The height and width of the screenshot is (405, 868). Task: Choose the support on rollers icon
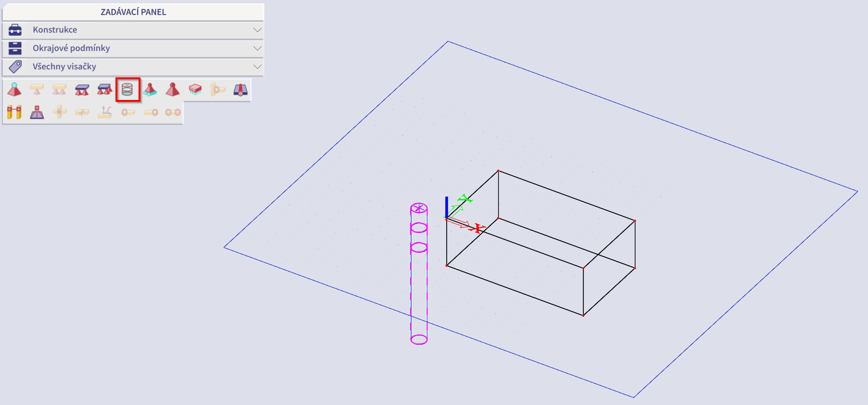(x=150, y=90)
